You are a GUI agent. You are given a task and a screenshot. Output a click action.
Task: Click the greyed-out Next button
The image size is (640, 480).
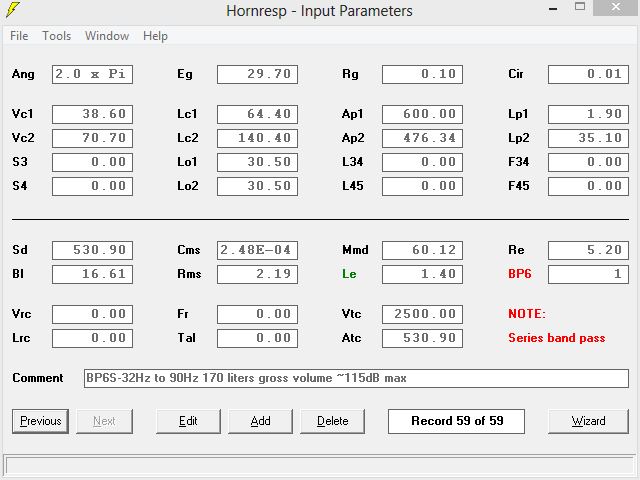coord(104,421)
